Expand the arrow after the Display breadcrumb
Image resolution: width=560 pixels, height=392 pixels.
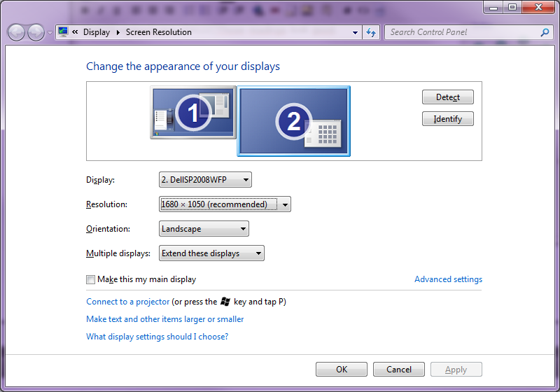118,32
